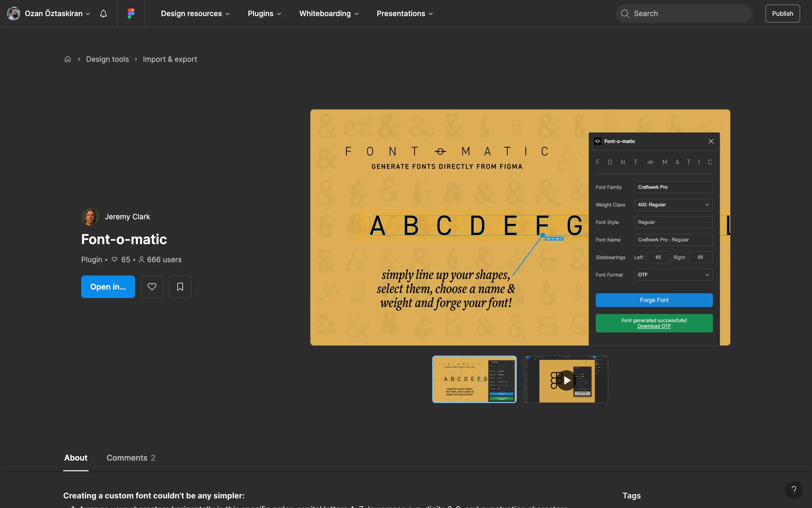Select the first image preview thumbnail
812x508 pixels.
475,379
